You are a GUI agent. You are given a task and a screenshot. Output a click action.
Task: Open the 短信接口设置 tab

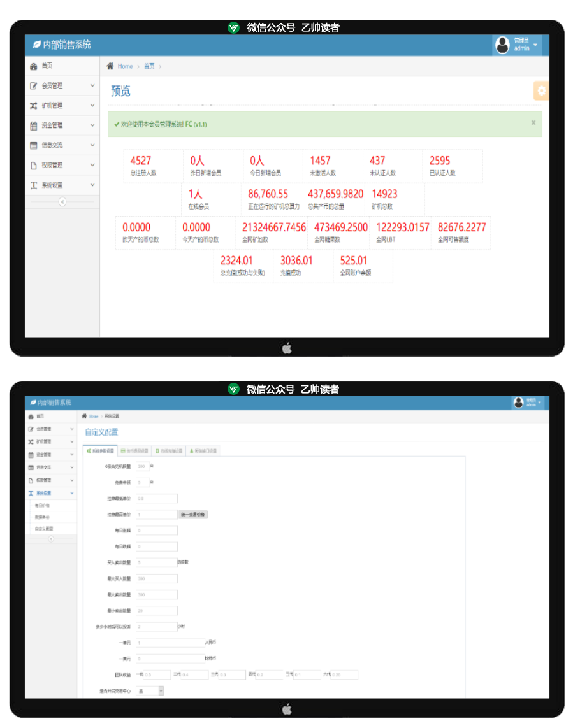pyautogui.click(x=203, y=451)
